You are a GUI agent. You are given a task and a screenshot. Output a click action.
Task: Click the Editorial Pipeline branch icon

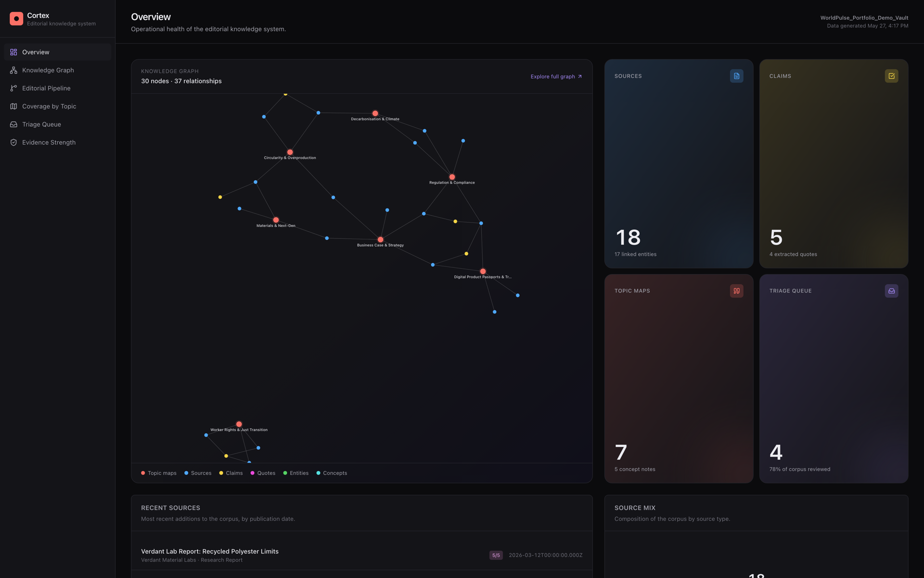pos(13,88)
